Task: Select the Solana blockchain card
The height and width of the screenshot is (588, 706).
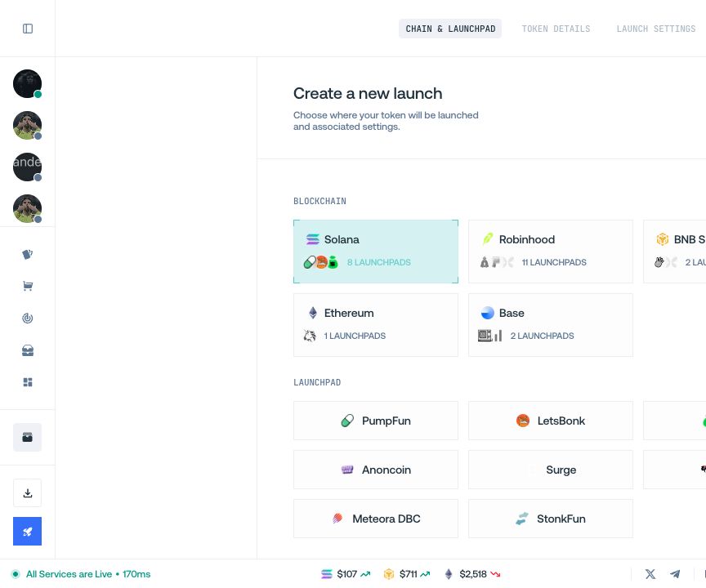Action: pos(376,252)
